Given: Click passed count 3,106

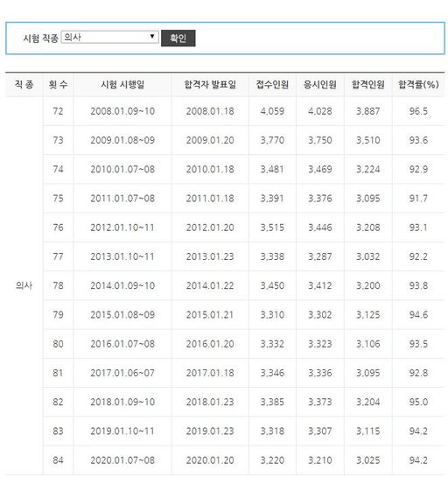Looking at the screenshot, I should pos(368,344).
